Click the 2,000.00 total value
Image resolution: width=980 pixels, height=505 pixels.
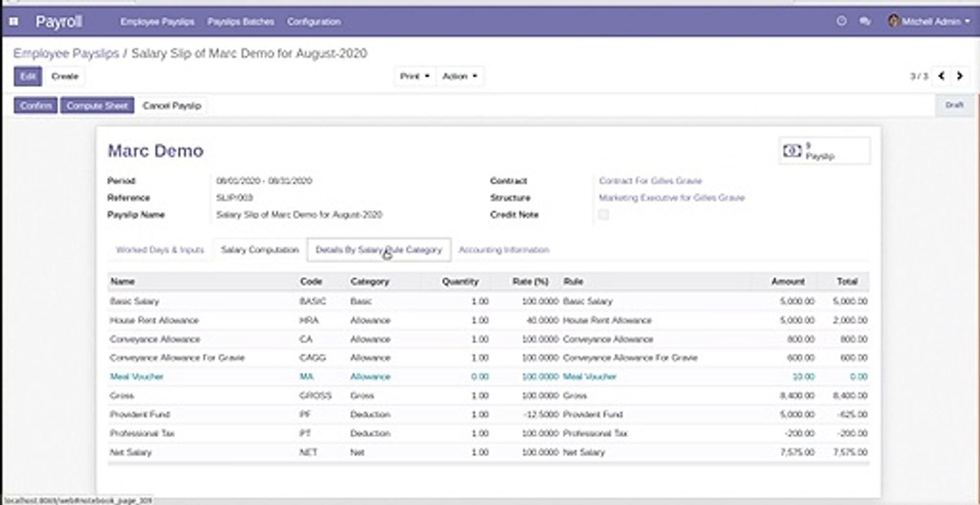850,320
